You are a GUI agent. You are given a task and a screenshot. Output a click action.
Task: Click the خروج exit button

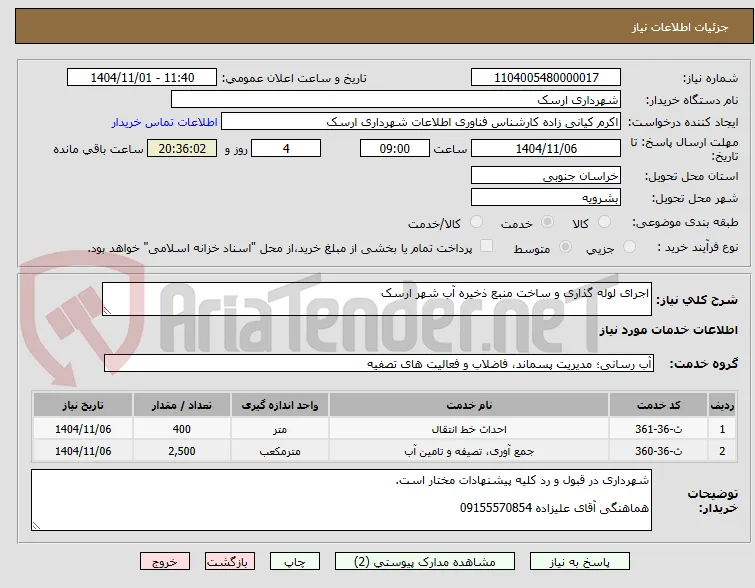(x=165, y=562)
